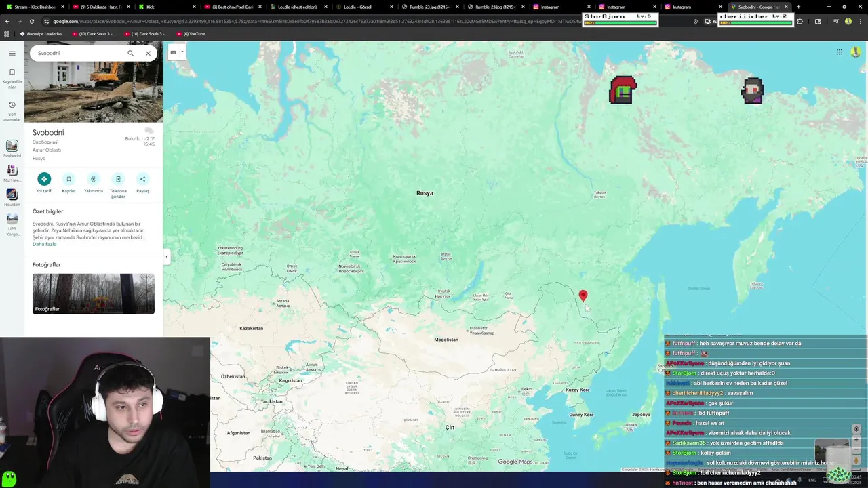The height and width of the screenshot is (488, 868).
Task: Open the (6) YouTube bookmark
Action: pos(190,33)
